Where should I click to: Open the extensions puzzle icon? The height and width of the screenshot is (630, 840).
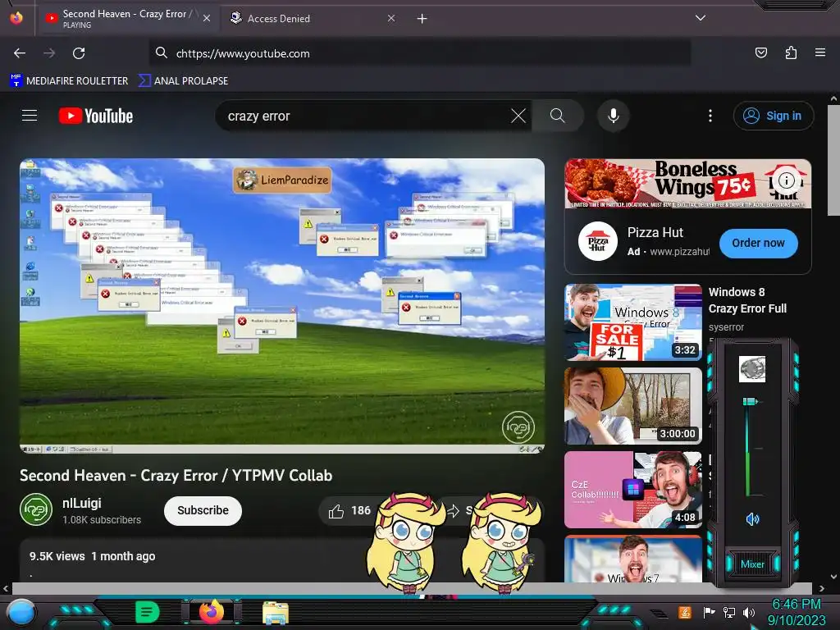tap(791, 52)
